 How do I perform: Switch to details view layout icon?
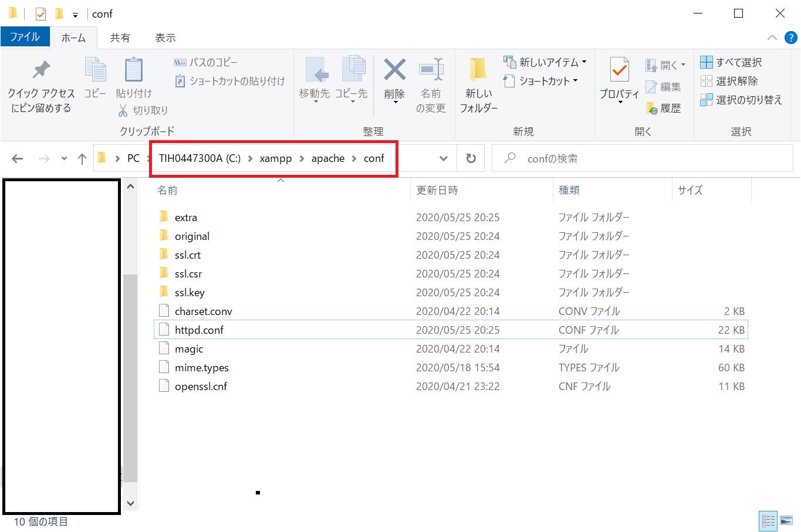pyautogui.click(x=768, y=521)
